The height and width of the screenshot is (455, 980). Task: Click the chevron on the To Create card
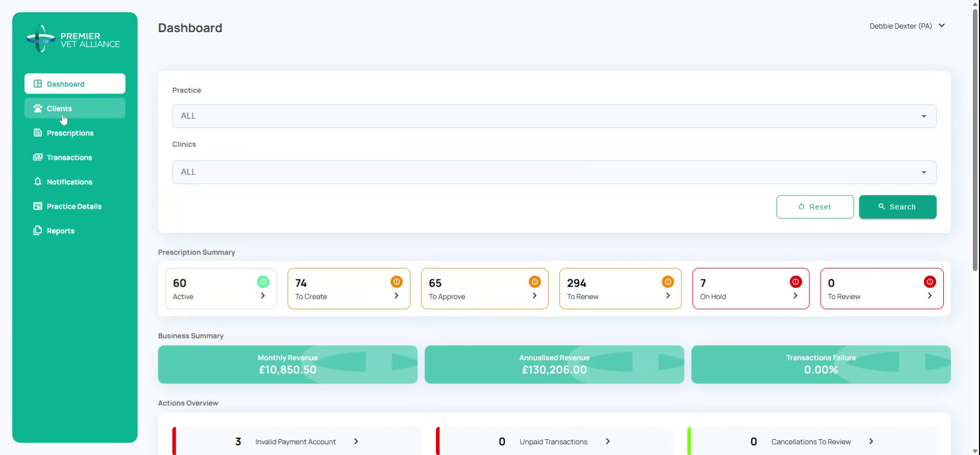(397, 296)
